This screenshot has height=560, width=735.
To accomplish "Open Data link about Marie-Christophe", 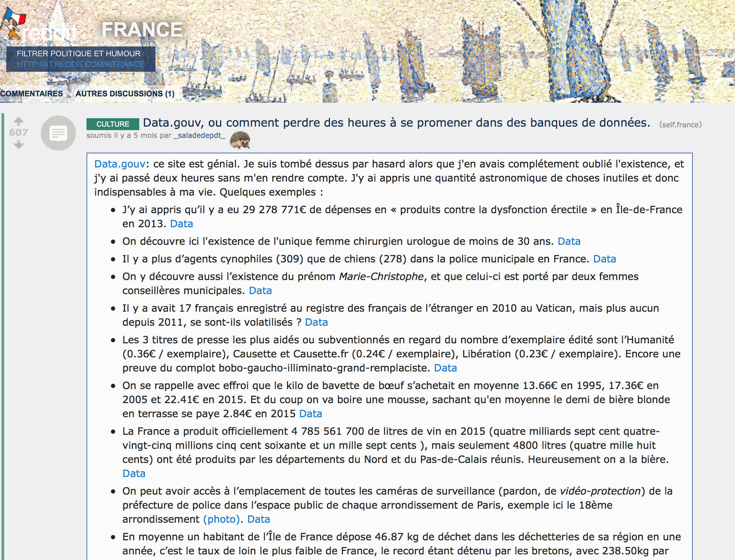I will pyautogui.click(x=260, y=291).
